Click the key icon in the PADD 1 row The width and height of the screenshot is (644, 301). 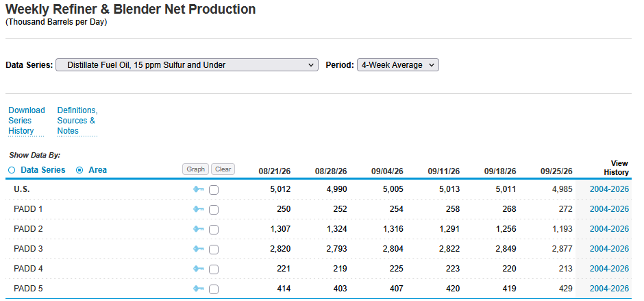coord(199,209)
